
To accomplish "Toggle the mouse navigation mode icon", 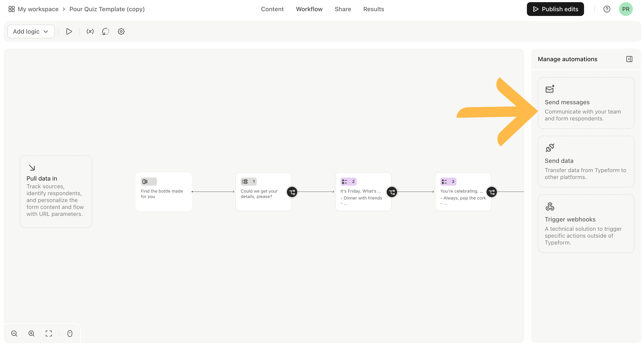I will point(70,334).
